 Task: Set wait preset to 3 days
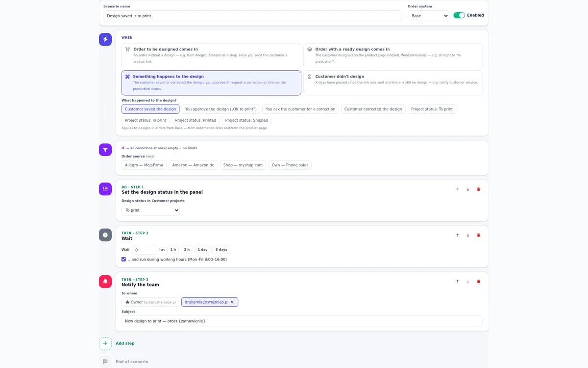coord(221,250)
